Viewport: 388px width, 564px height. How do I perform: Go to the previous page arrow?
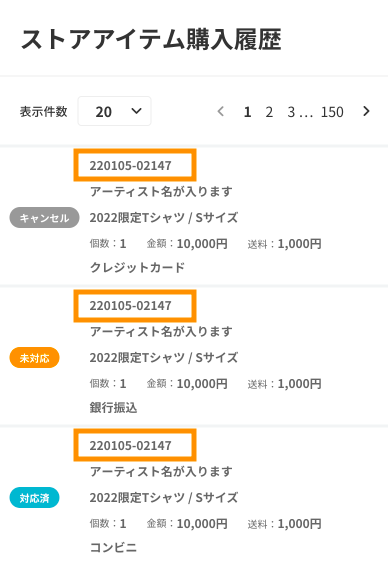221,111
